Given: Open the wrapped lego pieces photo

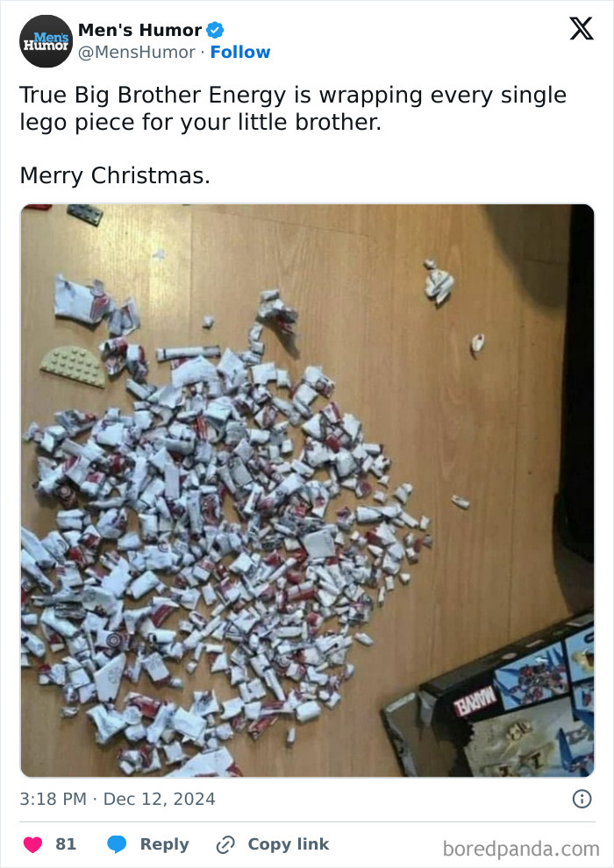Looking at the screenshot, I should [x=307, y=490].
